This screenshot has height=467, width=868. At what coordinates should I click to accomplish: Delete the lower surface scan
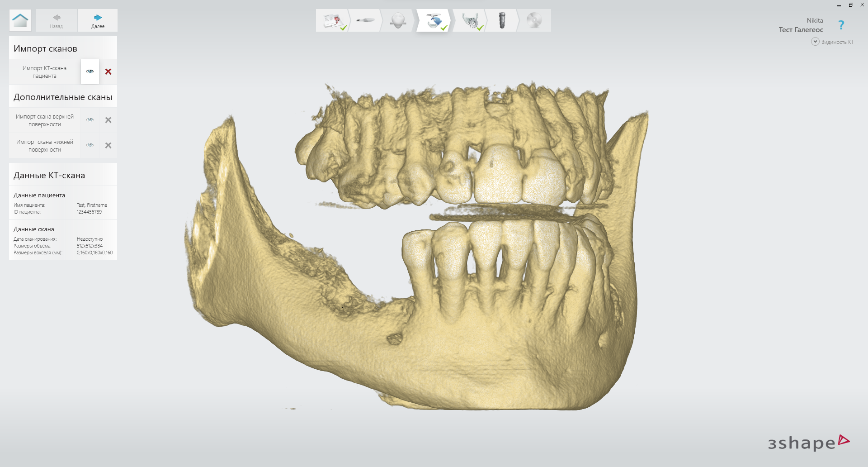(108, 145)
